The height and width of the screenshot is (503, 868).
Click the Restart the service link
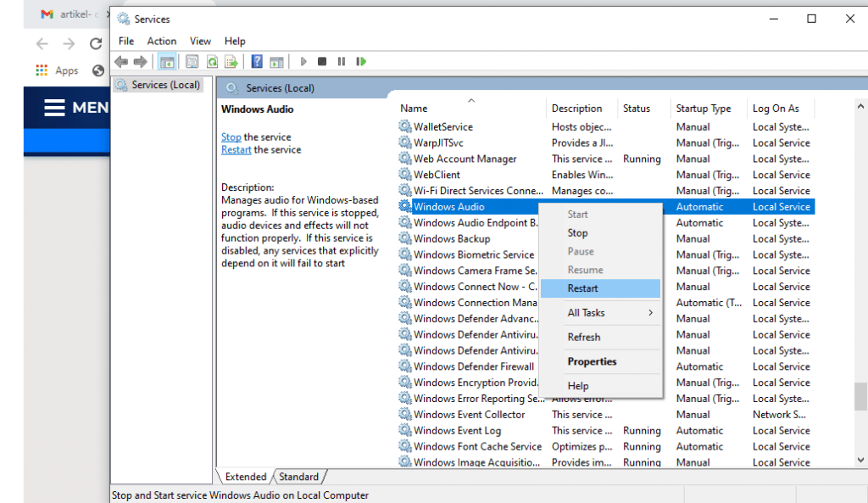[236, 149]
